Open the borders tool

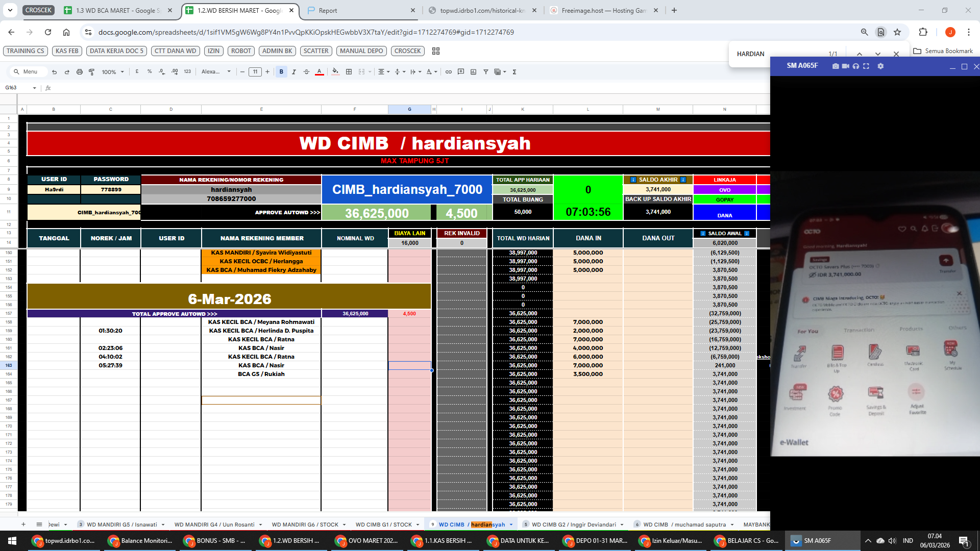349,72
